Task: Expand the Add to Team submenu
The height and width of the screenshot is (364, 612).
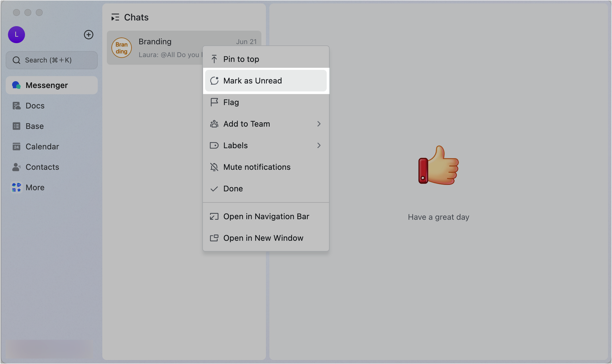Action: coord(266,124)
